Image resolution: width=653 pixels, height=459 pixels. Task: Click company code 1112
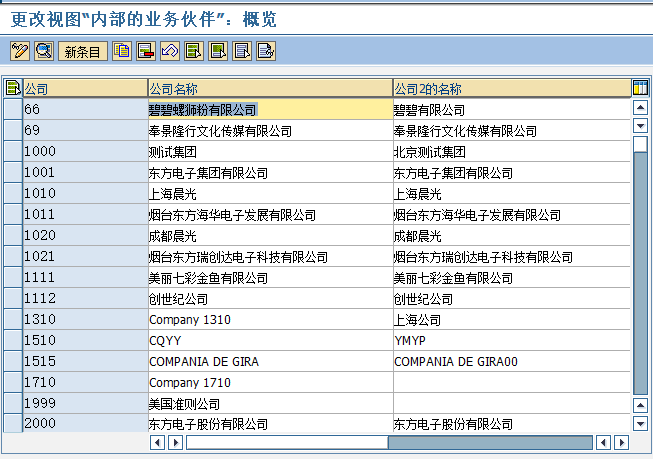(85, 298)
